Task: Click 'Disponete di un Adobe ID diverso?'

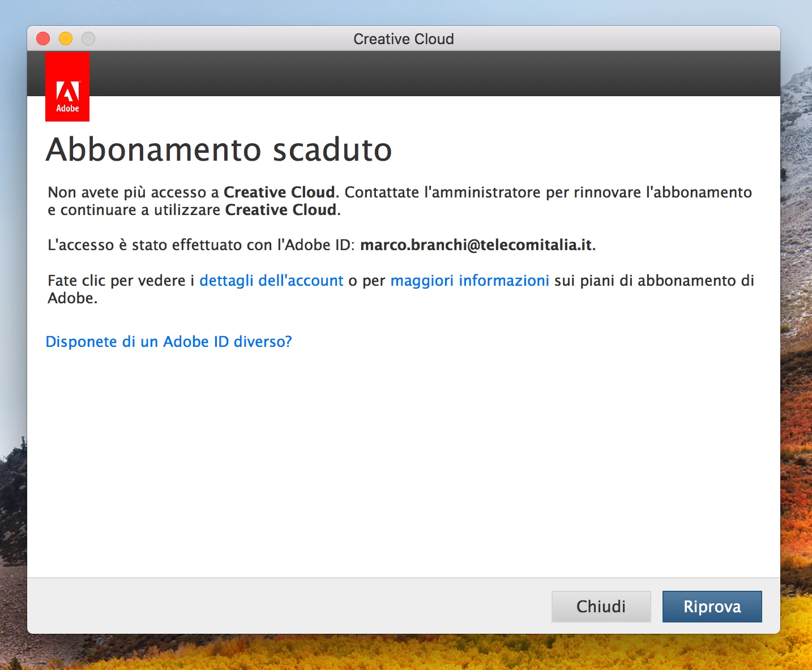Action: (169, 342)
